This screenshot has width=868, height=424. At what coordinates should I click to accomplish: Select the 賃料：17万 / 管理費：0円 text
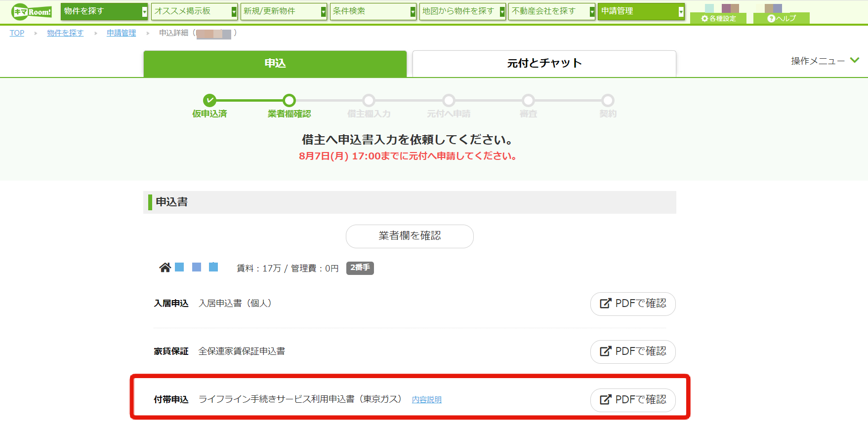[x=288, y=268]
